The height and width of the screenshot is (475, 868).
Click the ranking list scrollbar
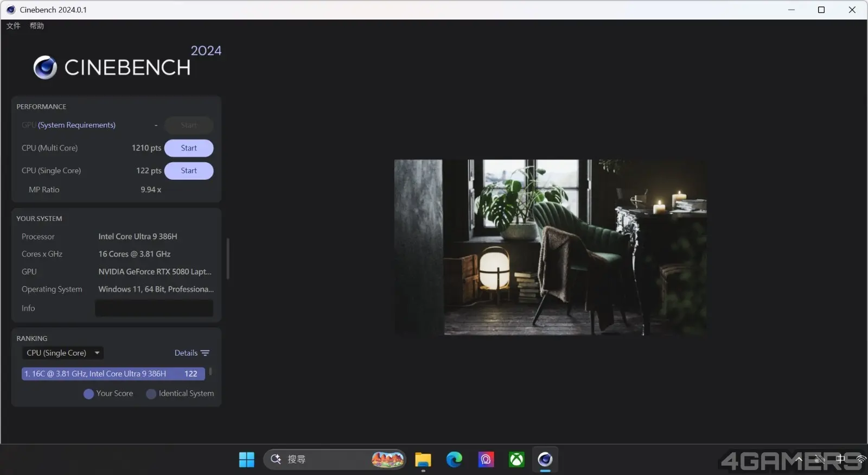(210, 372)
